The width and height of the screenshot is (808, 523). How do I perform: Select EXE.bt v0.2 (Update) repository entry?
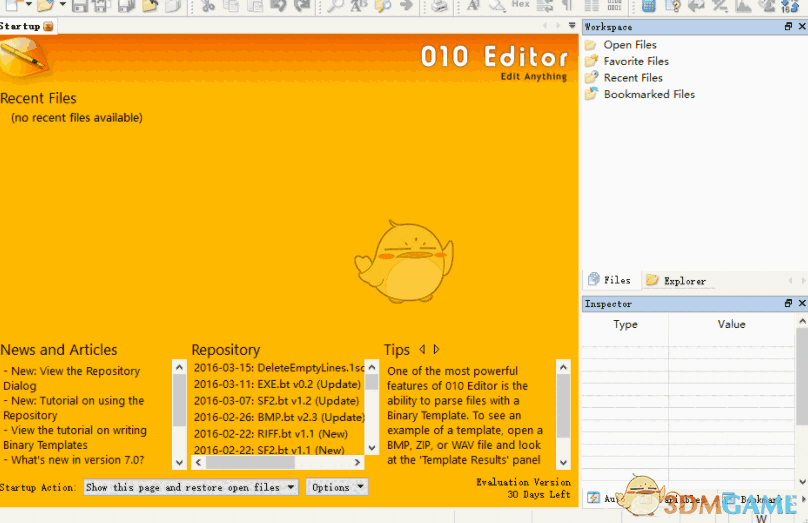(x=277, y=384)
